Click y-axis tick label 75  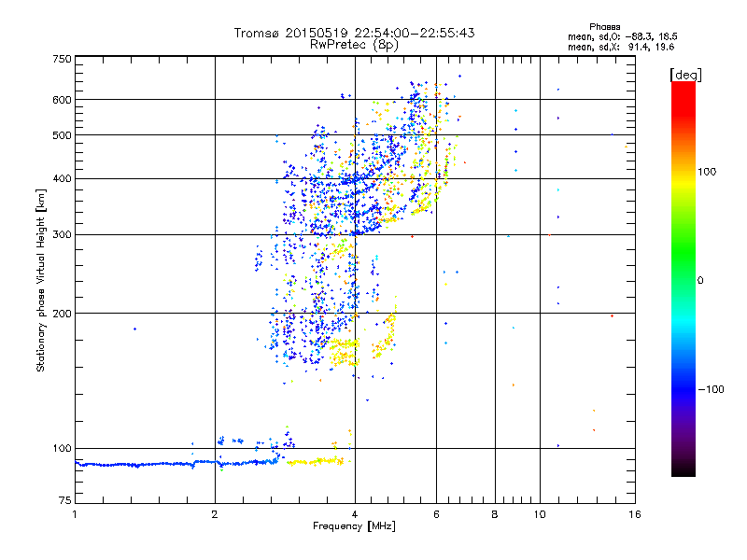pos(65,500)
